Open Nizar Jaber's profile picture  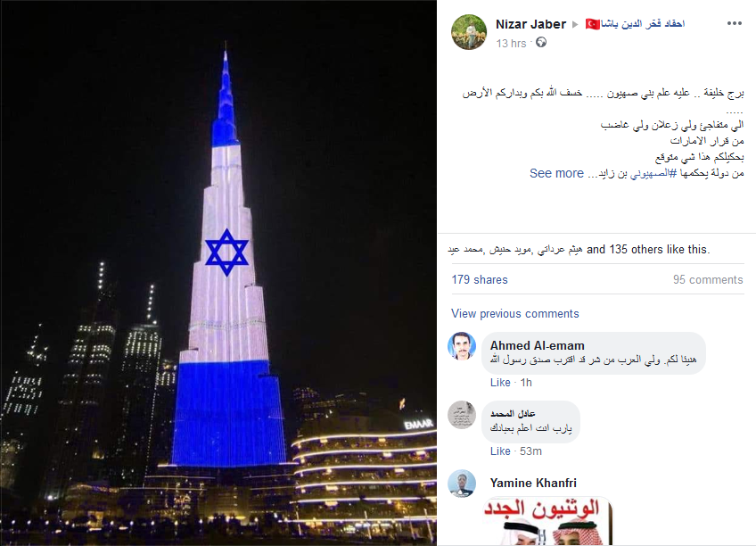pyautogui.click(x=469, y=32)
